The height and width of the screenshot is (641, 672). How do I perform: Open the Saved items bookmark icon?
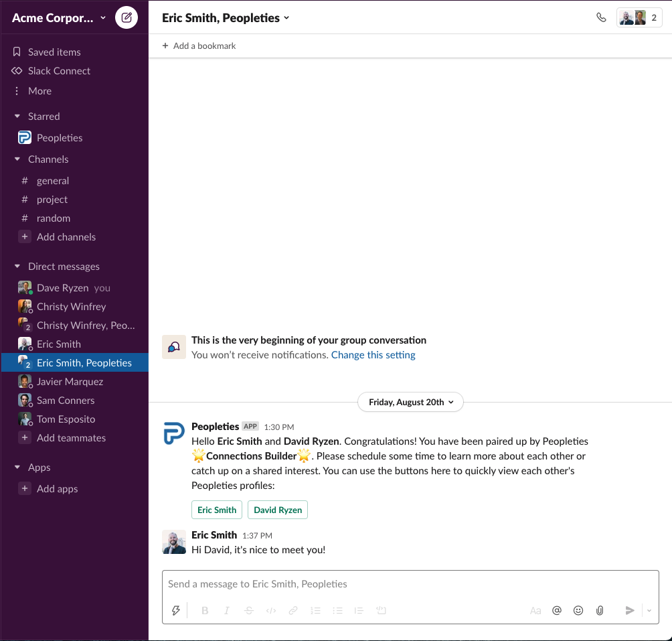pos(17,52)
